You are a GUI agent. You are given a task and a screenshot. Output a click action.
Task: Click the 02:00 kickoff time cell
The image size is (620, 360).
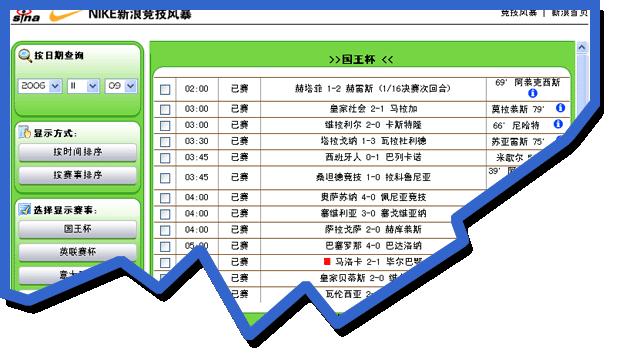coord(197,89)
